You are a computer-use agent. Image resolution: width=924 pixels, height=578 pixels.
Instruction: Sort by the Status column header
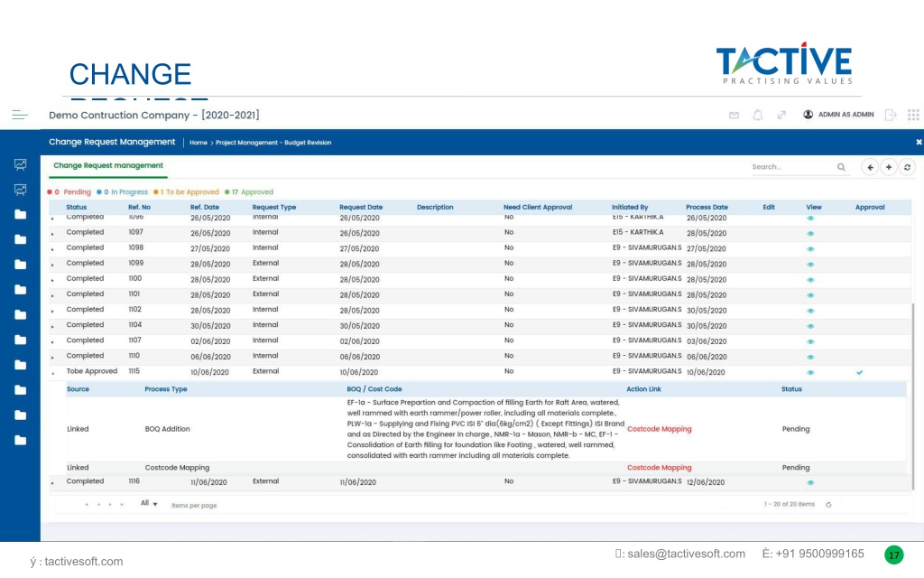77,208
